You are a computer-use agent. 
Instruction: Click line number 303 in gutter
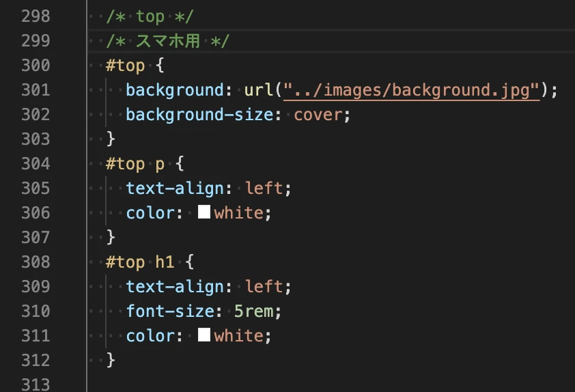(36, 139)
